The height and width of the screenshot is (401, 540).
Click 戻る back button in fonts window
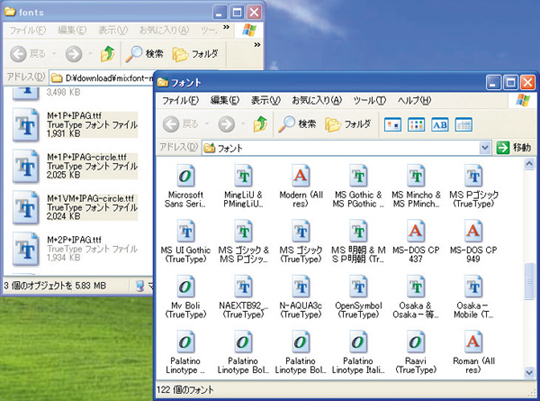28,54
